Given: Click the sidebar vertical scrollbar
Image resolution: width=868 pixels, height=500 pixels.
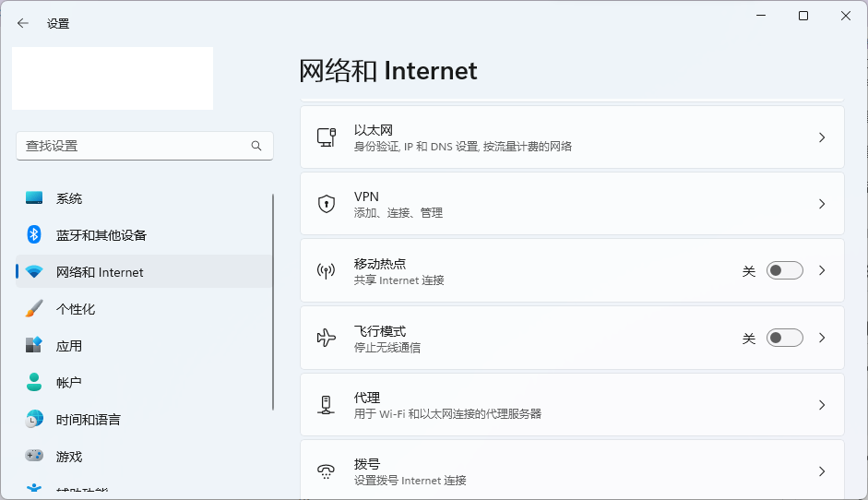Looking at the screenshot, I should tap(273, 302).
